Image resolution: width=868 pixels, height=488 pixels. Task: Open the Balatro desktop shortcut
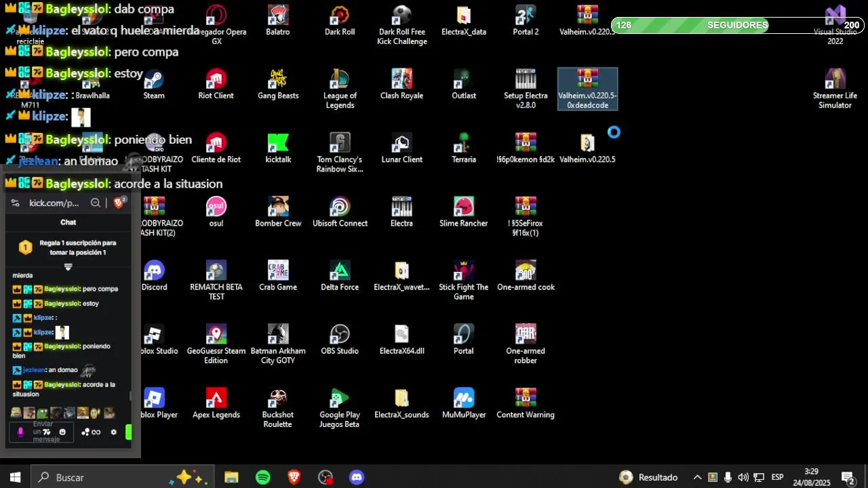click(278, 21)
